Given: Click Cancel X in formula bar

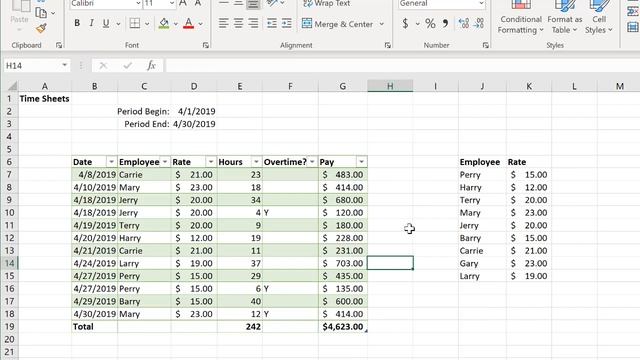Looking at the screenshot, I should pos(103,66).
